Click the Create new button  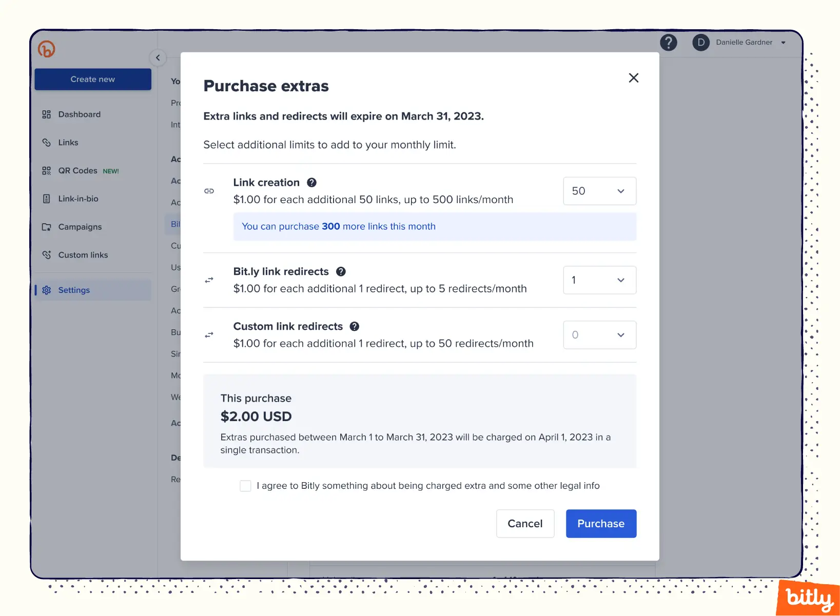click(x=93, y=80)
